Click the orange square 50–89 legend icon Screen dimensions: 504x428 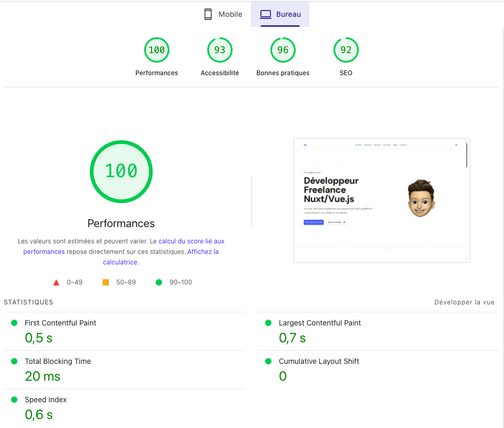point(106,282)
